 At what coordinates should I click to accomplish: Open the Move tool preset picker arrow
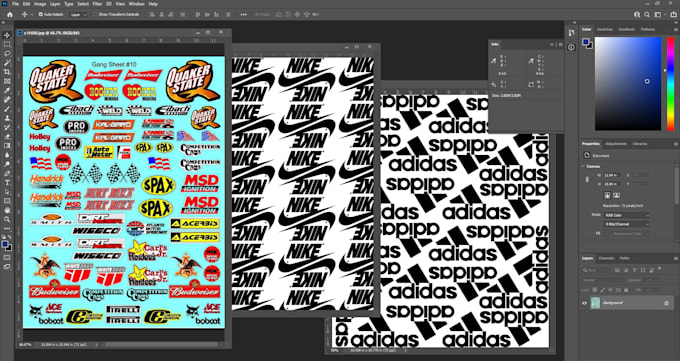tap(31, 14)
